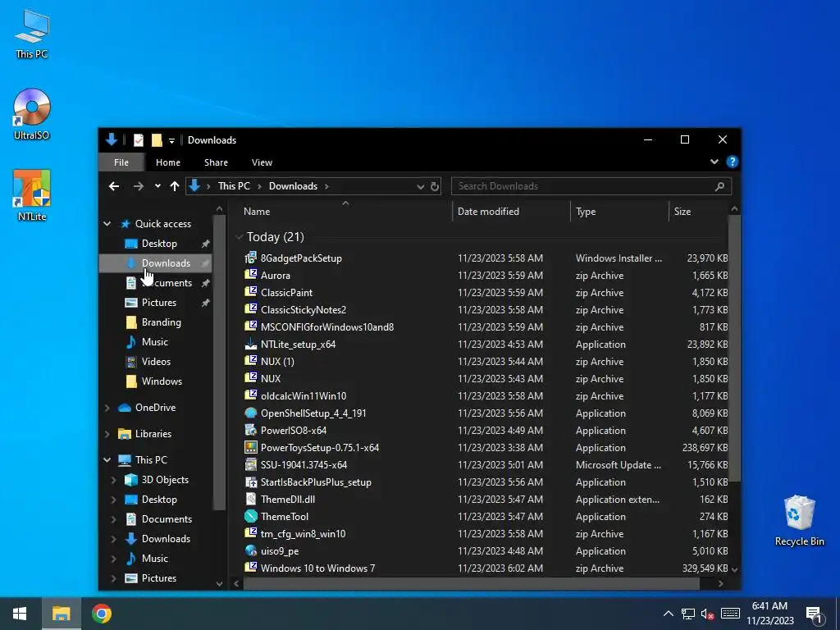Select the uiso9_pe application icon

click(x=251, y=550)
